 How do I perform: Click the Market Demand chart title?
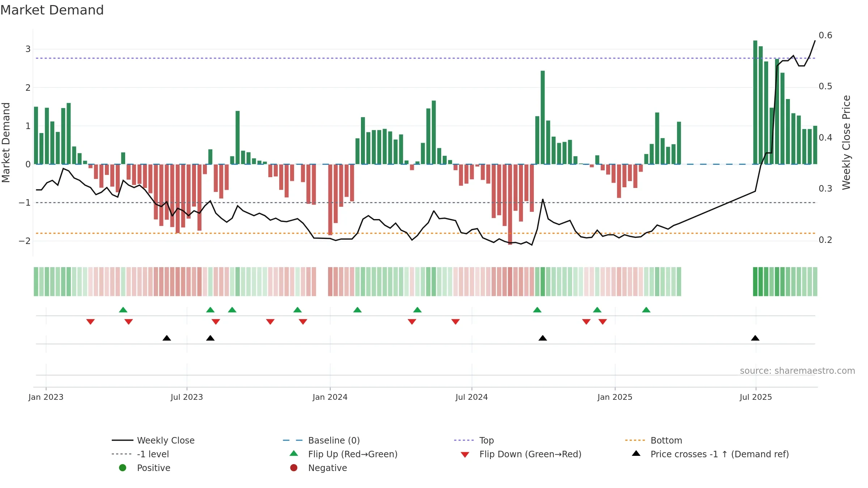pyautogui.click(x=52, y=10)
